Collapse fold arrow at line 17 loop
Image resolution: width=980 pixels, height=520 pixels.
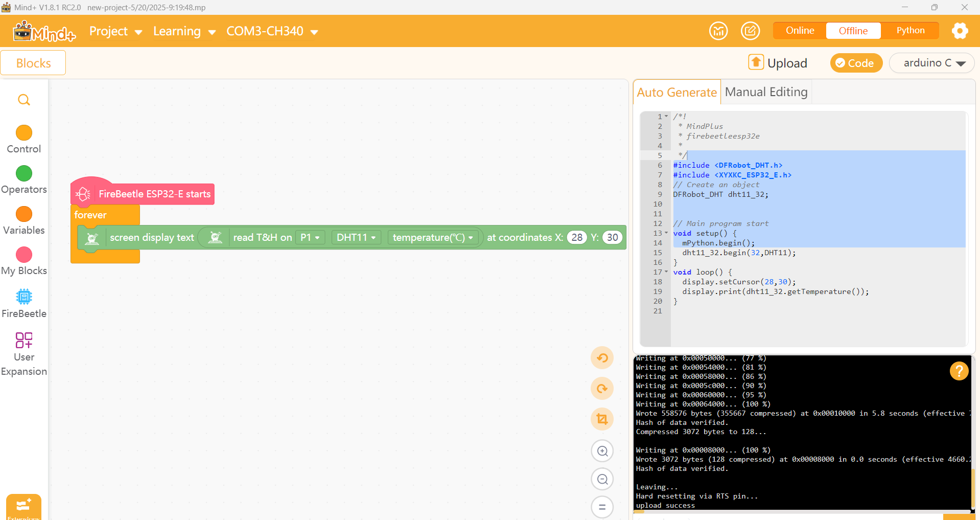click(x=666, y=272)
